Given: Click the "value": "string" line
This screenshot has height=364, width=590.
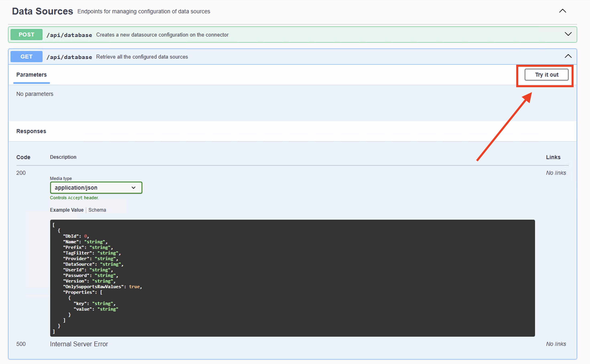Looking at the screenshot, I should (x=96, y=309).
